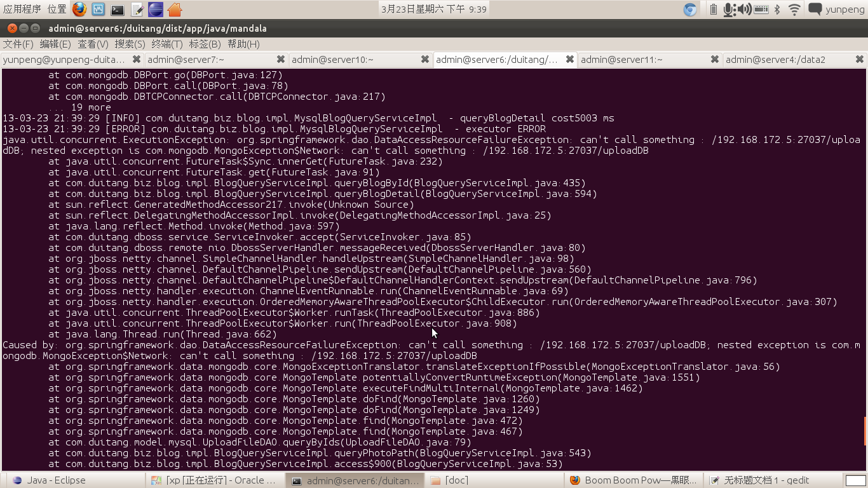The image size is (868, 488).
Task: Click the text "queryBlogDetail cost5003 ms"
Action: click(x=537, y=118)
